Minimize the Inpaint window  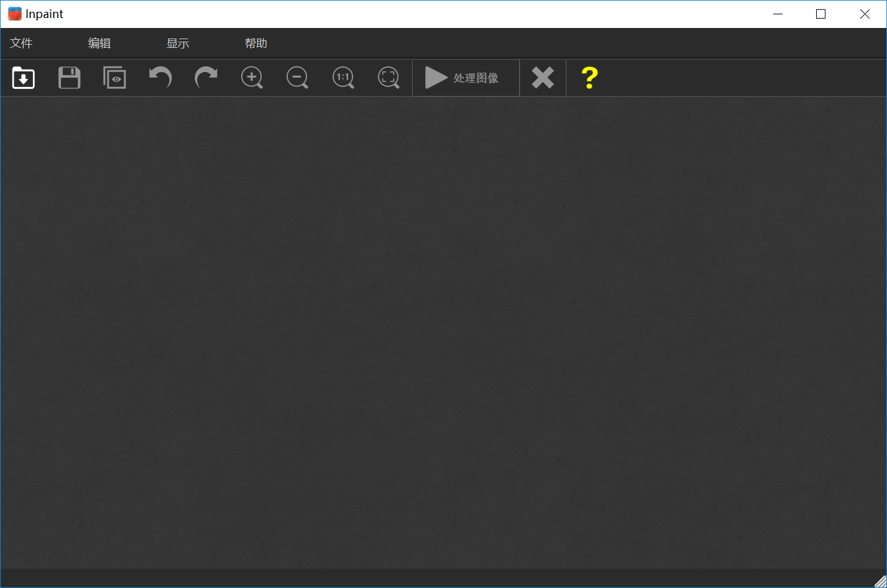pos(777,14)
